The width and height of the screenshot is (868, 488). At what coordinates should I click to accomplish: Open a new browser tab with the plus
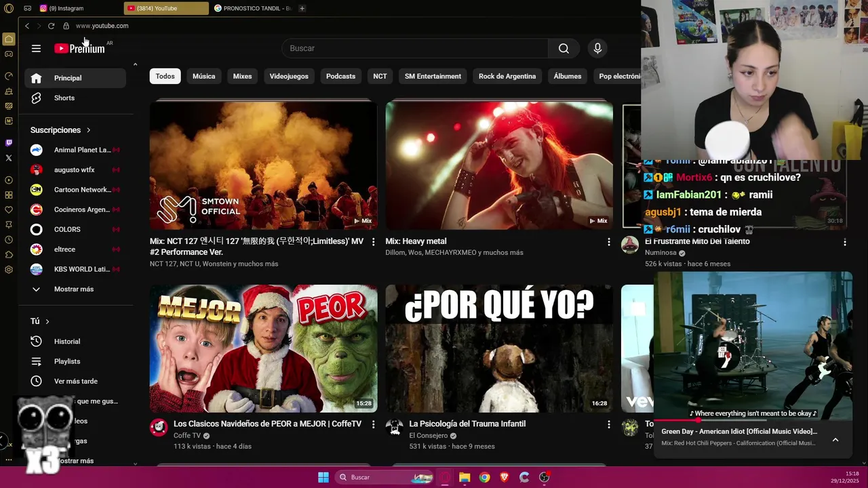click(302, 8)
